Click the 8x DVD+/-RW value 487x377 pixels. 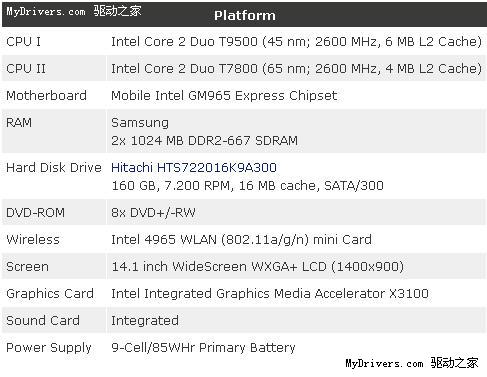(x=153, y=213)
